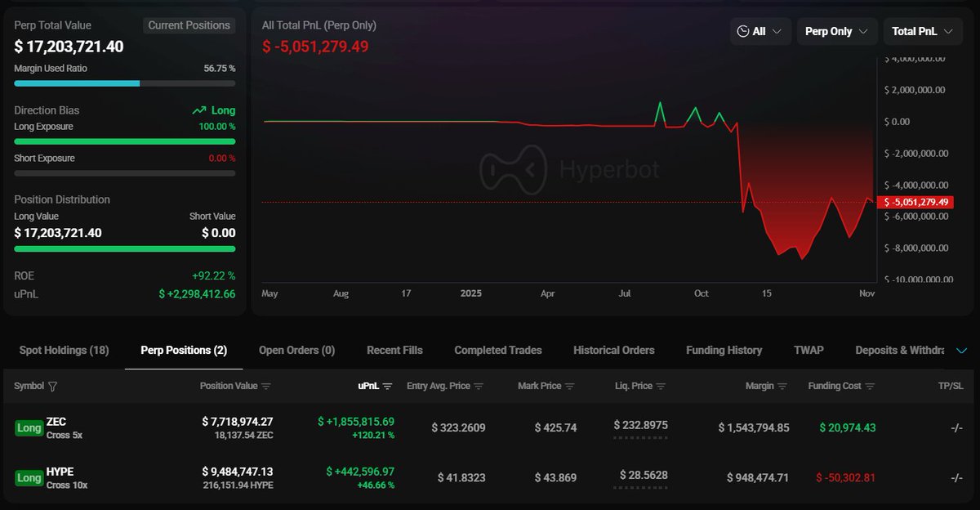Click the ROE value +92.22 %
980x510 pixels.
(213, 276)
